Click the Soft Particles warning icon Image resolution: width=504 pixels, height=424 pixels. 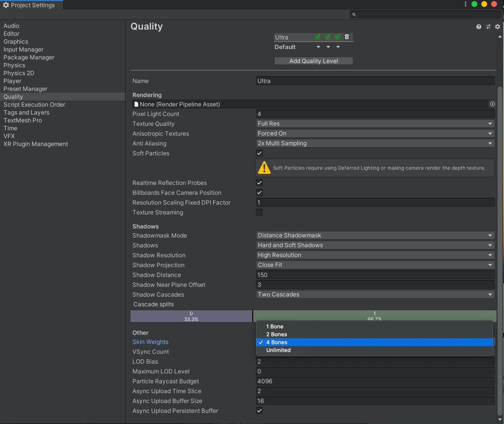point(264,167)
